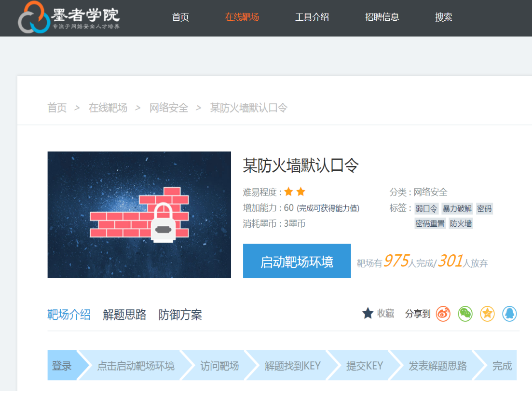Open 招聘信息 menu item
Screen dimensions: 532x399
coord(382,17)
